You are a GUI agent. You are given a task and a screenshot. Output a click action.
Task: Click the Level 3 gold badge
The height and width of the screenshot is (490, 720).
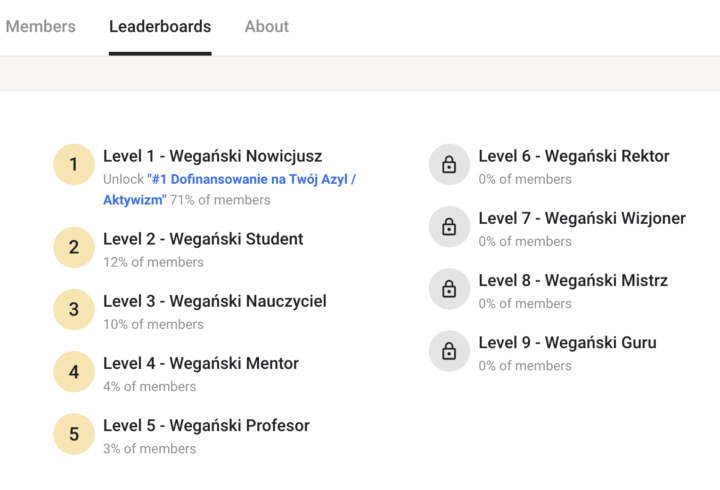[x=74, y=310]
